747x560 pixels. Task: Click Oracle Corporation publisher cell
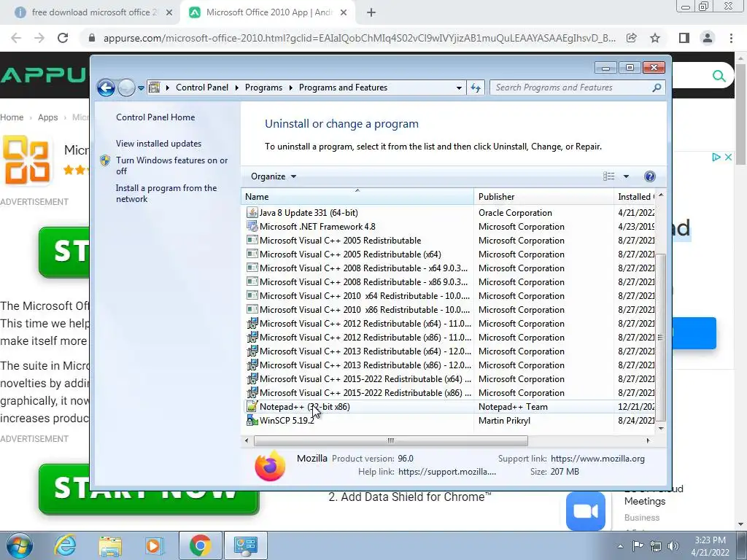(x=515, y=213)
